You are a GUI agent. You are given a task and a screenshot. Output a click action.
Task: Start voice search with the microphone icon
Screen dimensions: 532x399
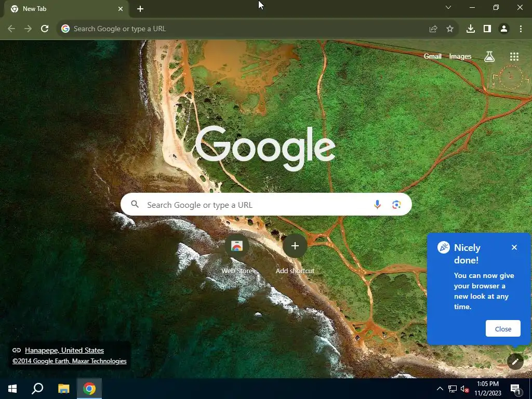point(377,205)
